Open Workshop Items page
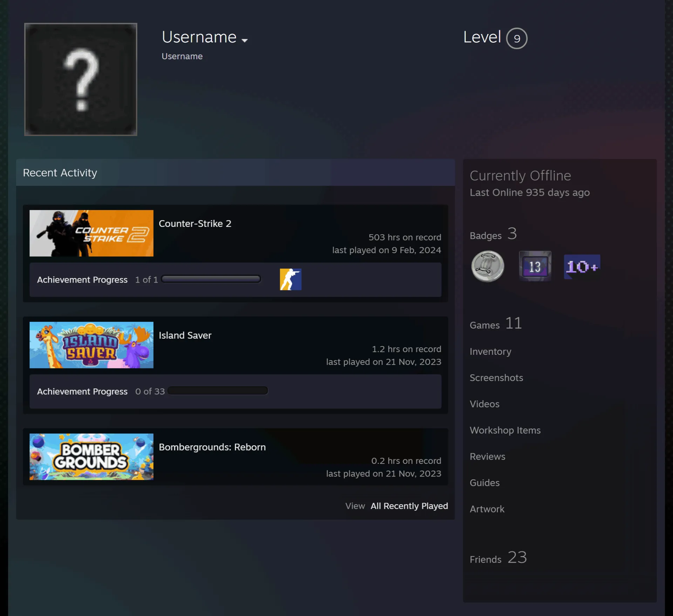The image size is (673, 616). click(505, 430)
